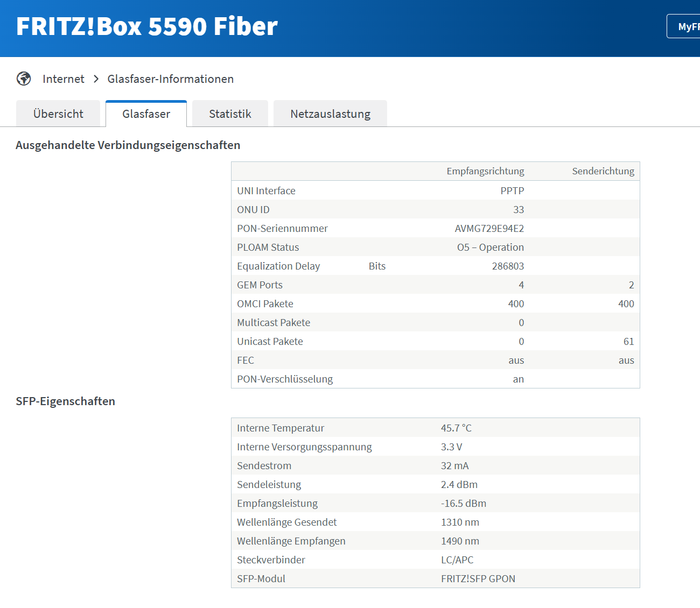This screenshot has width=700, height=608.
Task: Click the SFP-Modul label
Action: pos(261,579)
